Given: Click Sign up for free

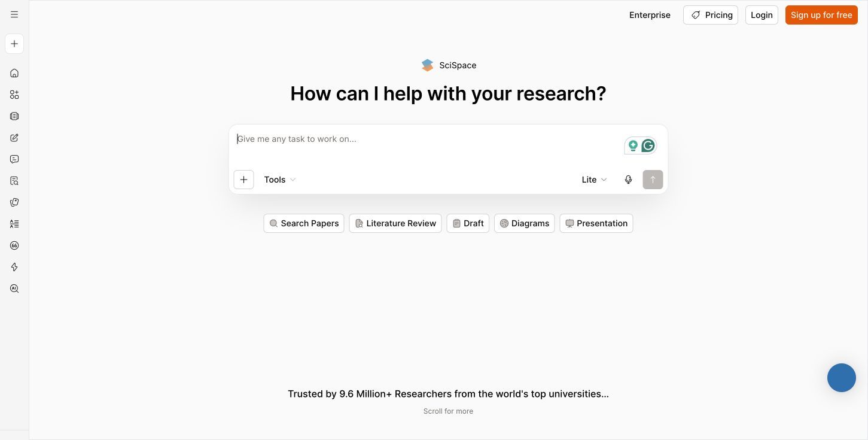Looking at the screenshot, I should [x=821, y=15].
